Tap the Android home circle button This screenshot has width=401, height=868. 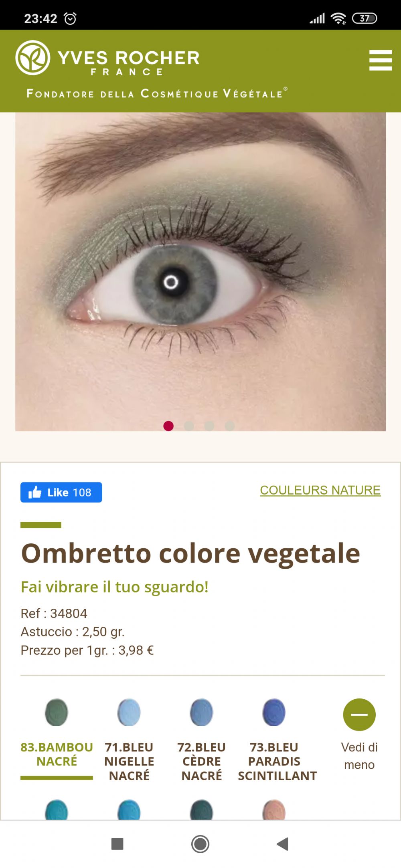200,844
